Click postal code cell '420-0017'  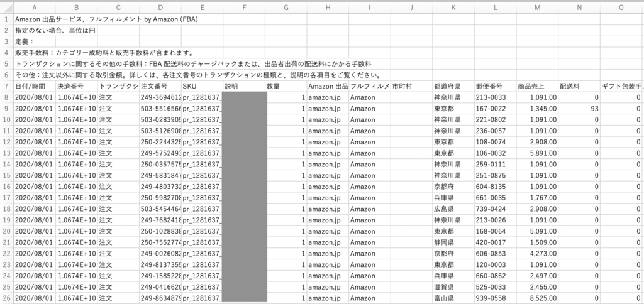pyautogui.click(x=496, y=243)
